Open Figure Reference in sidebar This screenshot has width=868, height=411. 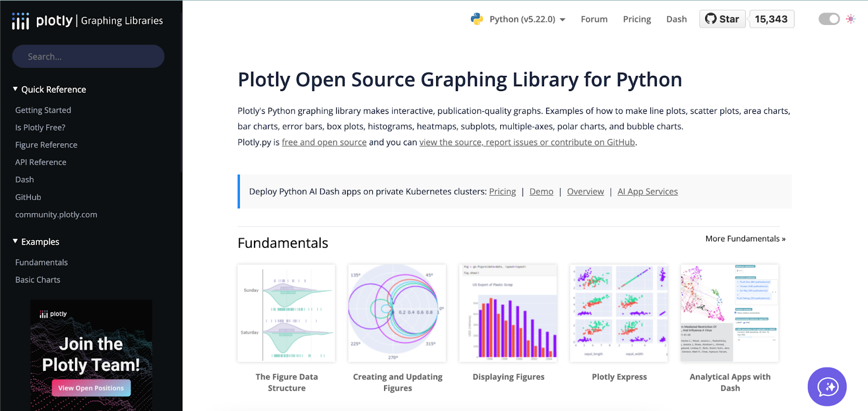click(46, 145)
